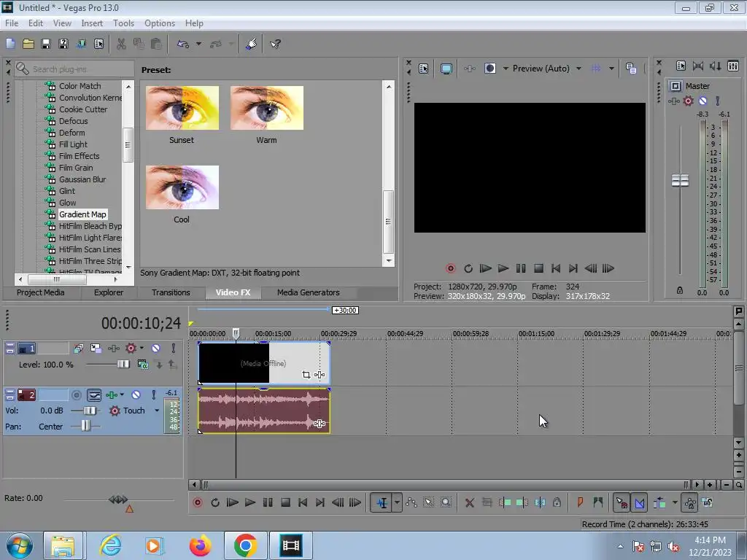Choose the Sunset preset thumbnail

(182, 108)
